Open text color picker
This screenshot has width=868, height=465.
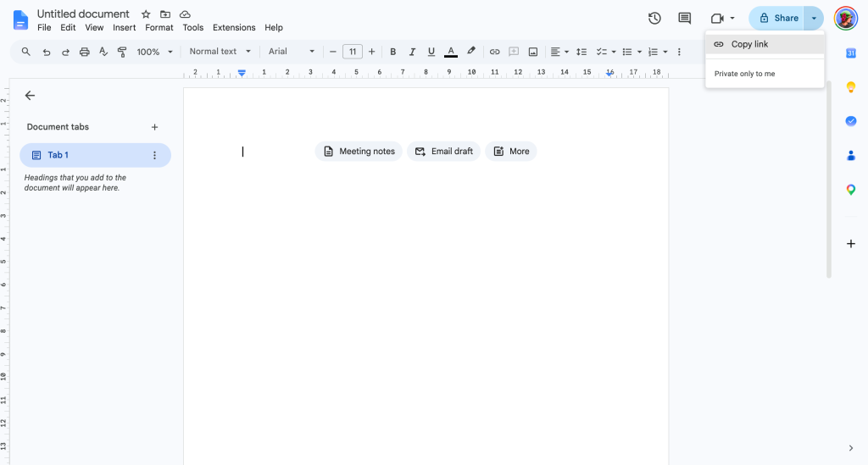451,52
